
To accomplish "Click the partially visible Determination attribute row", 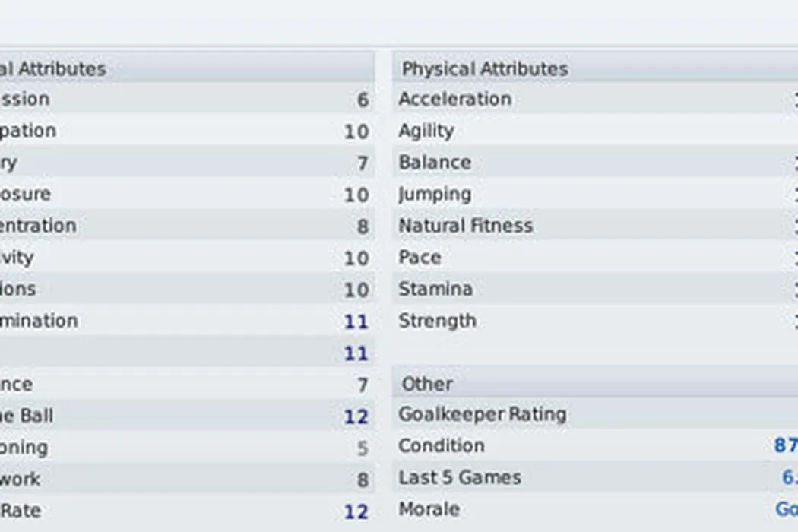I will point(39,321).
